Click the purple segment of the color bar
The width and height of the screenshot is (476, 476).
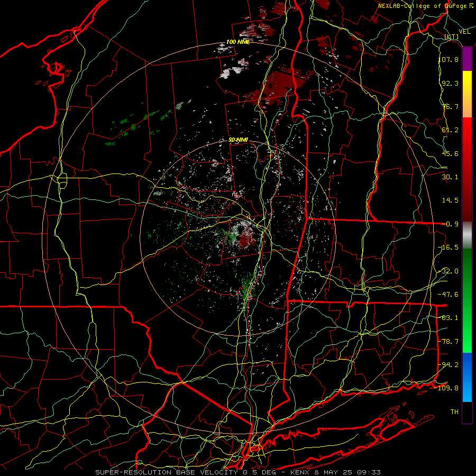pyautogui.click(x=467, y=59)
